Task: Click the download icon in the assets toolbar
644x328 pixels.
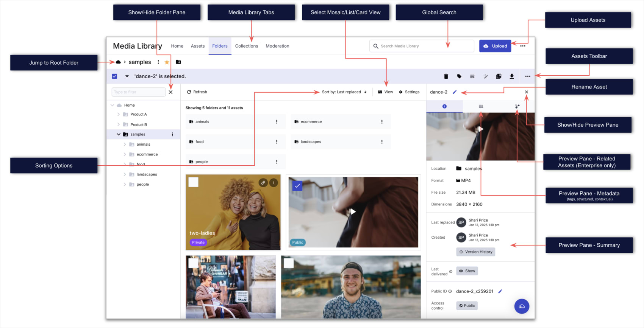Action: click(x=512, y=76)
